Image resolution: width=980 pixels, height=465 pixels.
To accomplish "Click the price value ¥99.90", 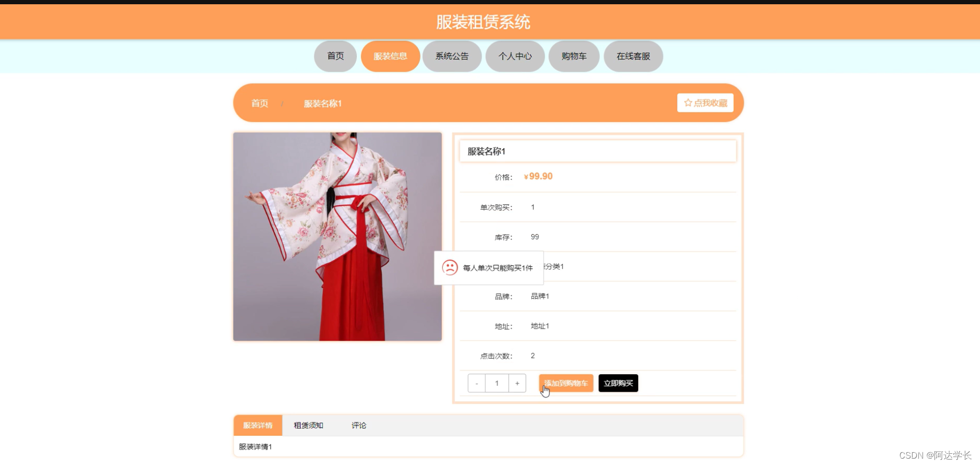I will pos(538,176).
